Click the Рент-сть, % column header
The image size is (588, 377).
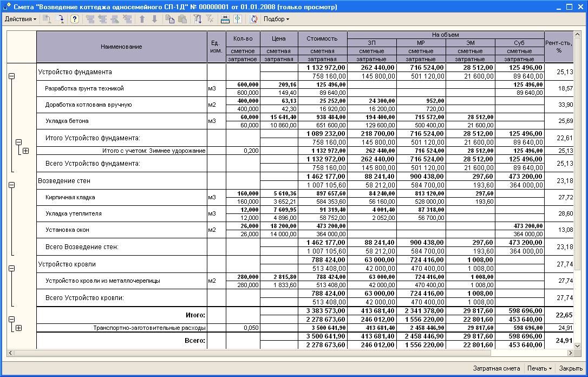tap(559, 47)
